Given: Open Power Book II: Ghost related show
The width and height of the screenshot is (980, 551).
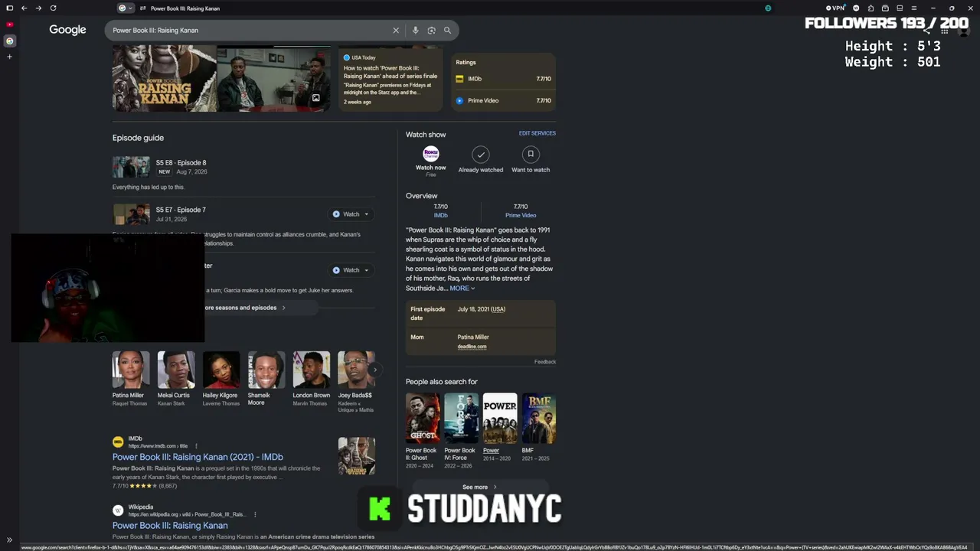Looking at the screenshot, I should pyautogui.click(x=423, y=431).
